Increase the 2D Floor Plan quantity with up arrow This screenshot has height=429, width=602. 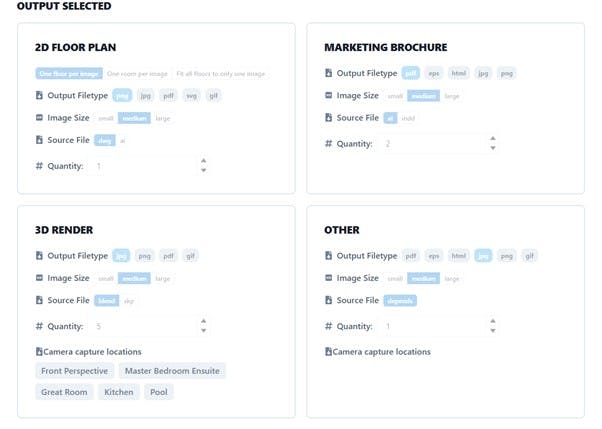[204, 161]
